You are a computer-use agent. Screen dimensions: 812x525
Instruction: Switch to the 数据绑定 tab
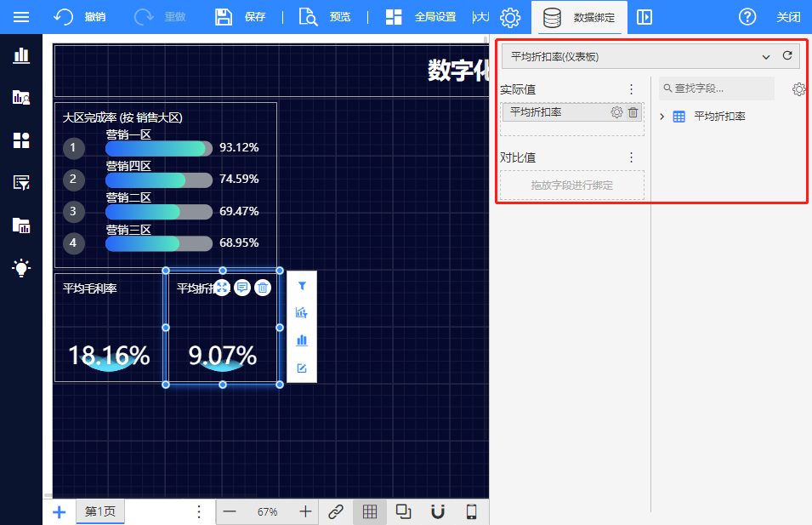579,17
